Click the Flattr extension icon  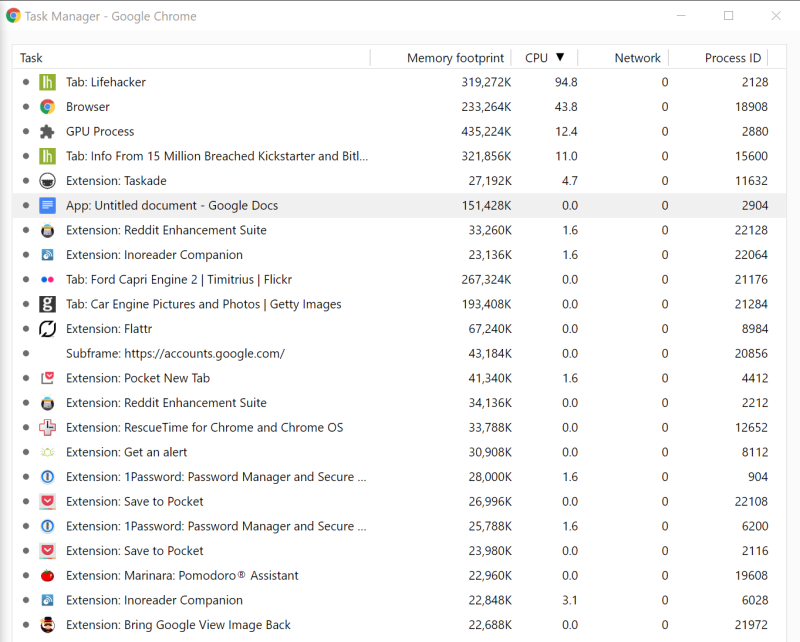pyautogui.click(x=47, y=329)
